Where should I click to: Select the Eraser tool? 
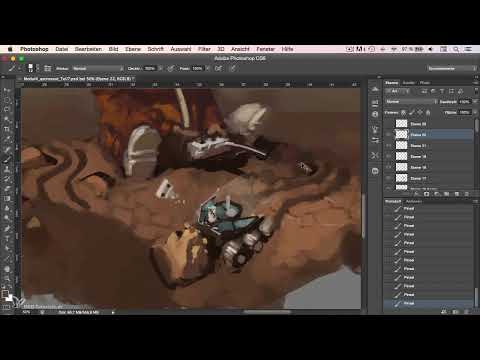[x=7, y=189]
